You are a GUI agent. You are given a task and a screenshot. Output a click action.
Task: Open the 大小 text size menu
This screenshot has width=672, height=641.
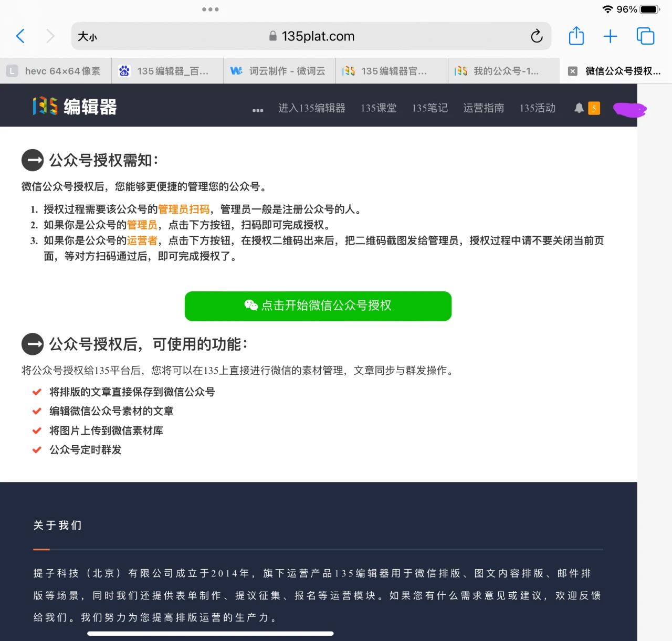pyautogui.click(x=87, y=37)
